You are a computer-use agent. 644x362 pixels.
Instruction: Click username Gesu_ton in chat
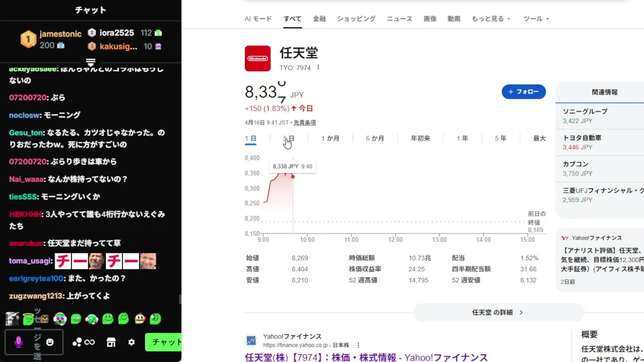pyautogui.click(x=27, y=133)
